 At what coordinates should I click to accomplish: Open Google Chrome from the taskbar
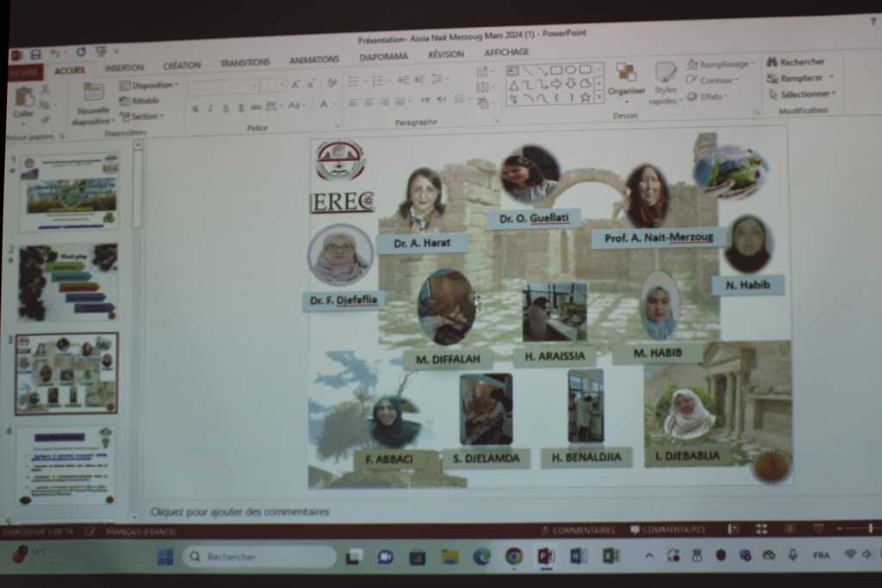pos(514,556)
